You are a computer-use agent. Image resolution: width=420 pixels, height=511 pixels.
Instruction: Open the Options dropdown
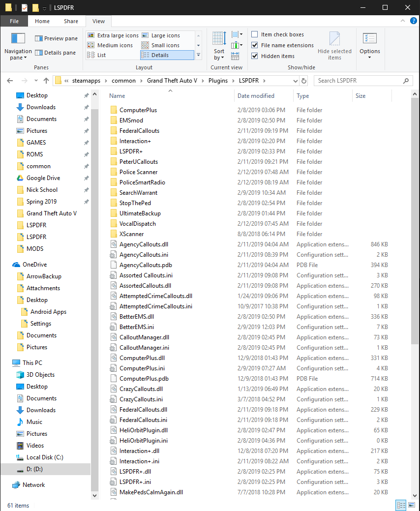click(369, 46)
